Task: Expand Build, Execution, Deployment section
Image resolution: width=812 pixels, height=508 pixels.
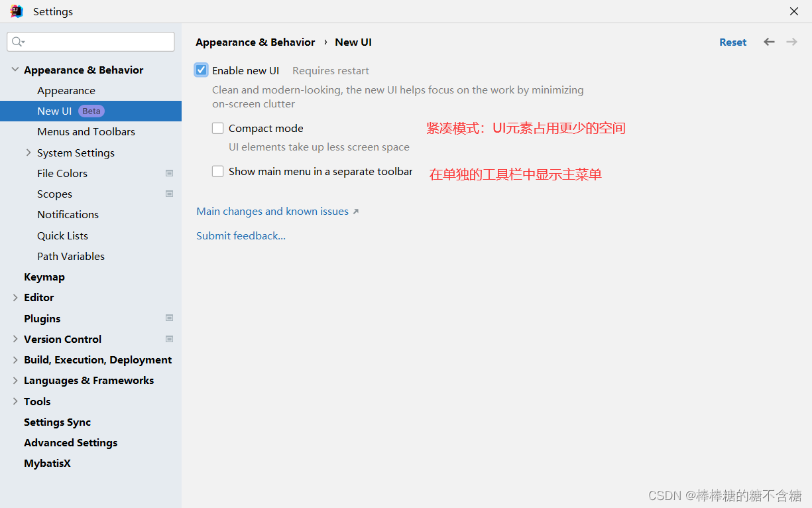Action: coord(15,359)
